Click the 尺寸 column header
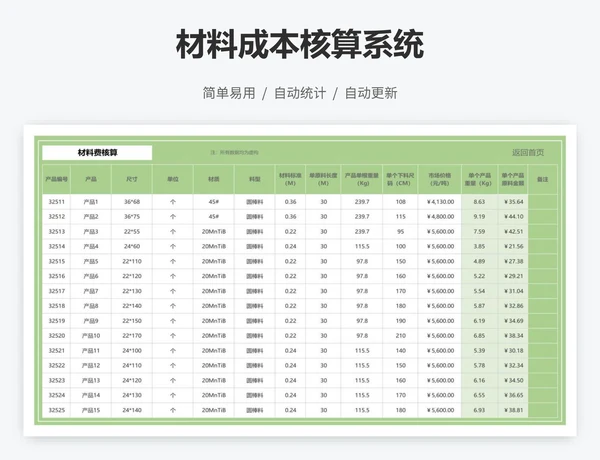This screenshot has width=600, height=460. pos(132,179)
